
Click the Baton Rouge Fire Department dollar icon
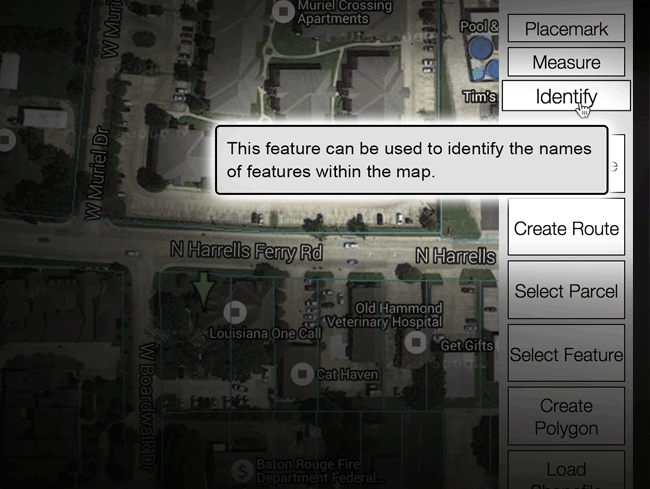tap(240, 469)
